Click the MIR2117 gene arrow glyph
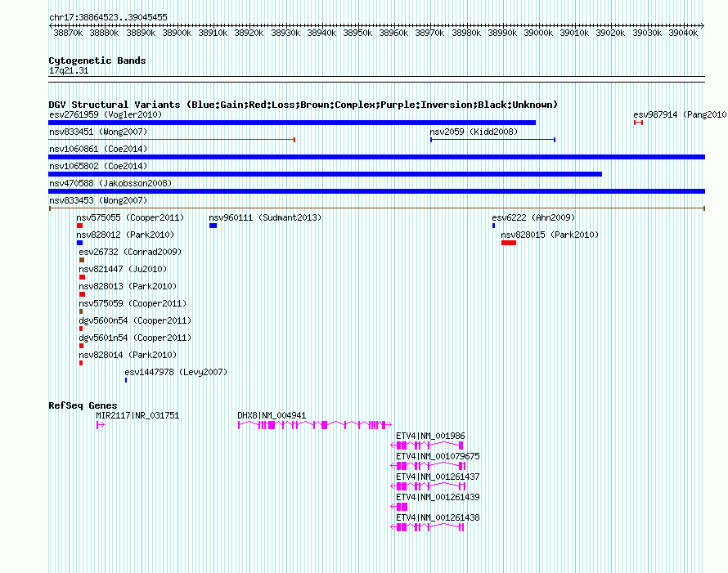This screenshot has height=573, width=728. (x=101, y=424)
